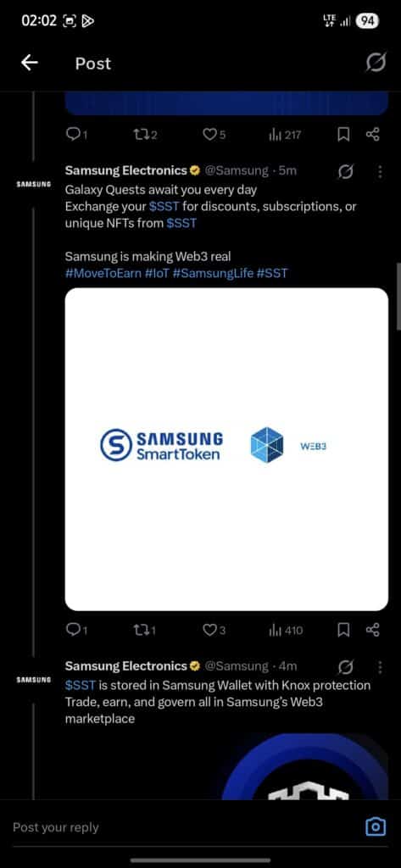The height and width of the screenshot is (868, 401).
Task: Bookmark the Galaxy Quests post
Action: coord(343,630)
